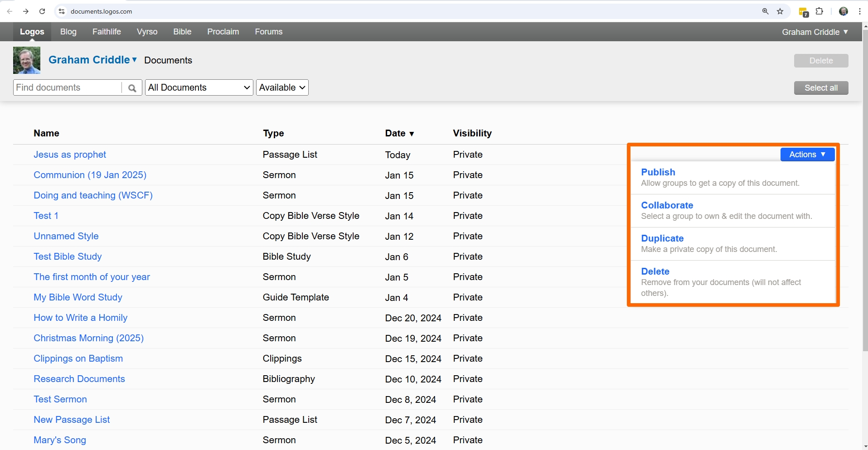Click the browser back arrow
This screenshot has height=450, width=868.
10,11
